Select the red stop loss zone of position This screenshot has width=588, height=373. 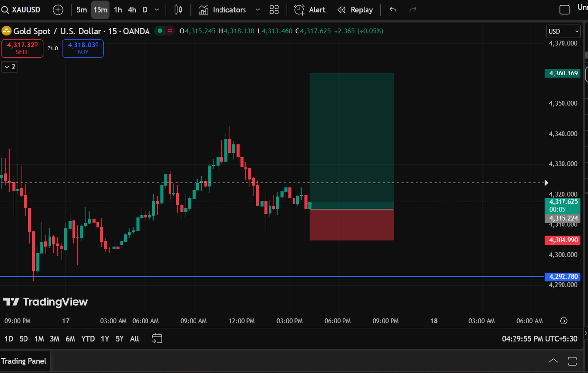pos(352,225)
